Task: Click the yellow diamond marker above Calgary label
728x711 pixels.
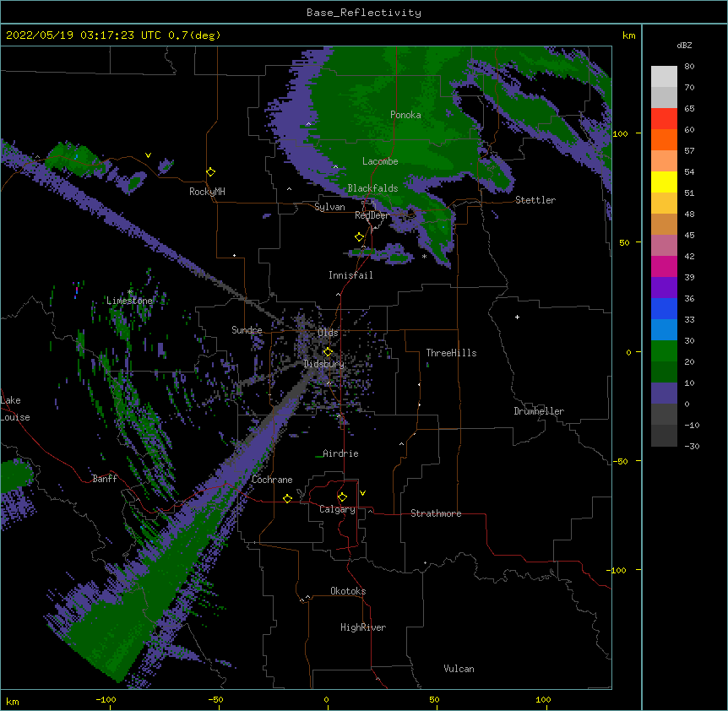Action: [x=342, y=497]
